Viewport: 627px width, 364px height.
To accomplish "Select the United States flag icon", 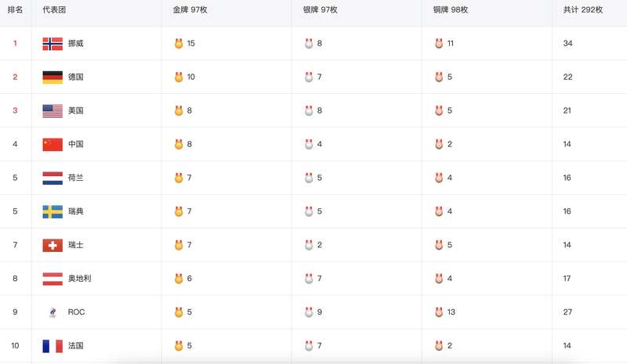I will (x=53, y=110).
